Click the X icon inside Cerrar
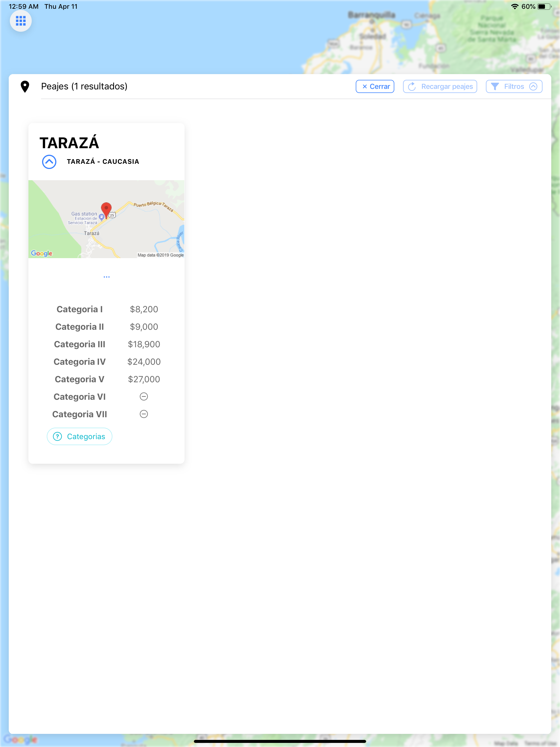 coord(364,86)
